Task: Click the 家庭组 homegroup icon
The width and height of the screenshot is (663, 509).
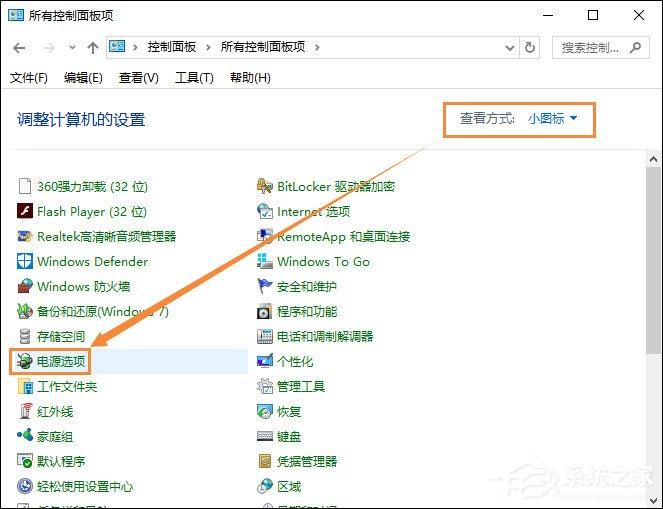Action: click(25, 435)
